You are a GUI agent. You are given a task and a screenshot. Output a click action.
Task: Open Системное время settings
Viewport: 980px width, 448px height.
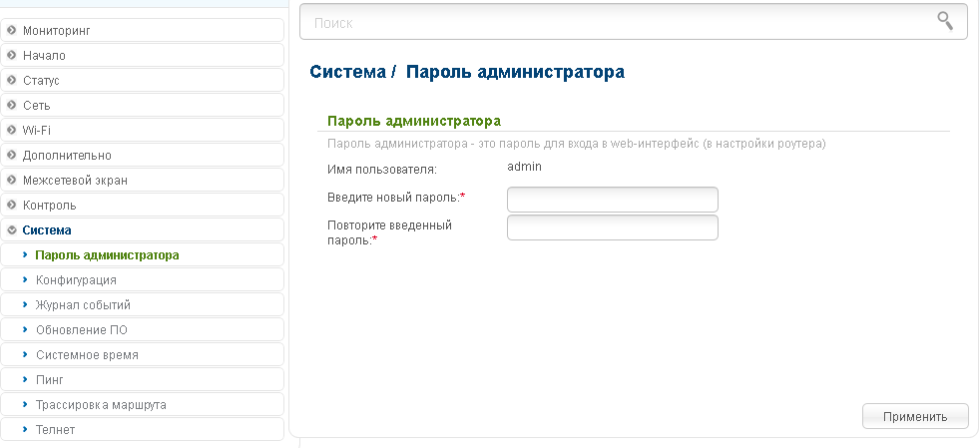87,355
